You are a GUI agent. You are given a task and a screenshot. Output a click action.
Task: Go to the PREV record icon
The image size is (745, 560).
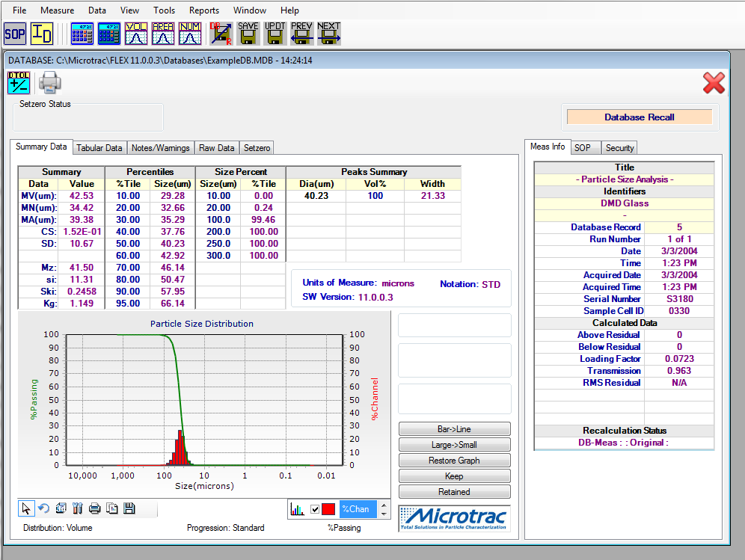(301, 34)
